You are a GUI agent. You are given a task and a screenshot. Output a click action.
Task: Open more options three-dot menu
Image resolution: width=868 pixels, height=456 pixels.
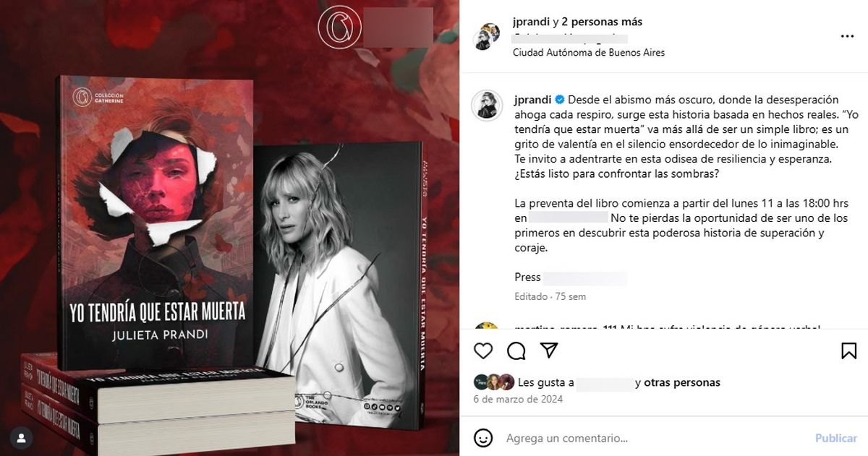tap(847, 36)
